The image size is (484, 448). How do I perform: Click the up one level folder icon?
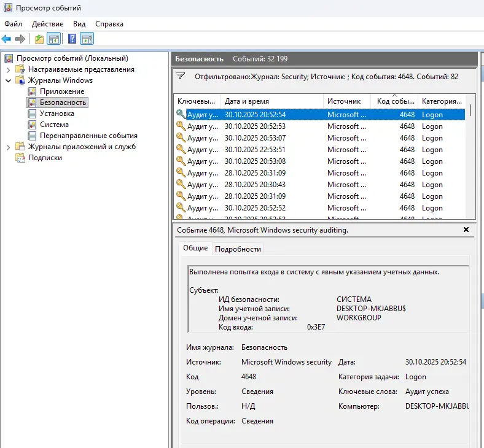coord(39,39)
